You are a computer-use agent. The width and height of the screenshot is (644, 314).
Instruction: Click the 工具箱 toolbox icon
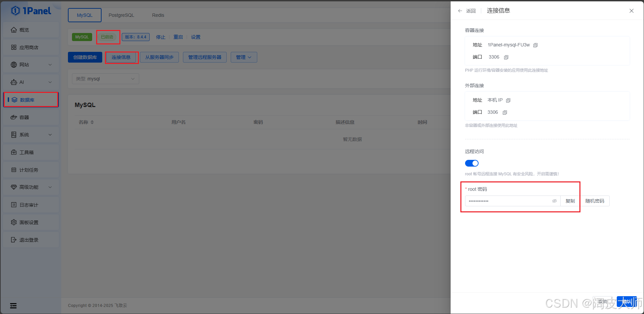tap(14, 152)
